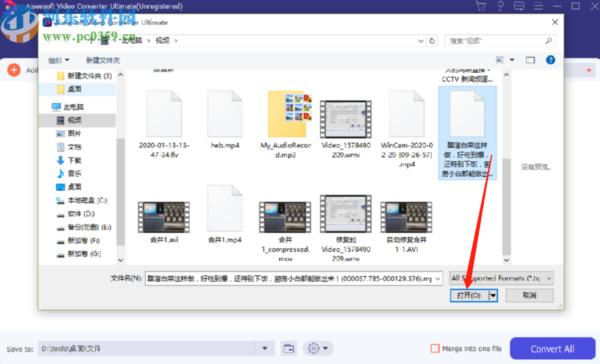Image resolution: width=600 pixels, height=364 pixels.
Task: Open the All Supported Formats filter dropdown
Action: pos(501,279)
